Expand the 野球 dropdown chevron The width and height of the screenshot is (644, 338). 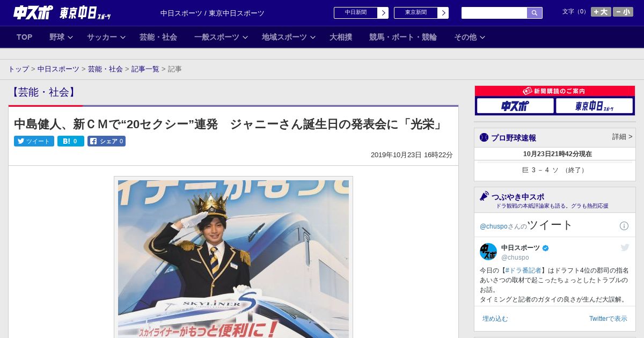coord(70,37)
